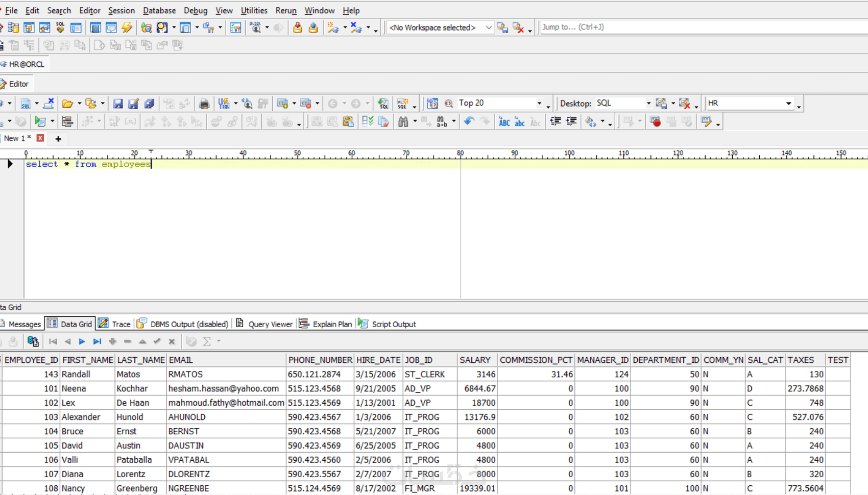Open the Database menu
Viewport: 868px width, 495px height.
coord(159,10)
